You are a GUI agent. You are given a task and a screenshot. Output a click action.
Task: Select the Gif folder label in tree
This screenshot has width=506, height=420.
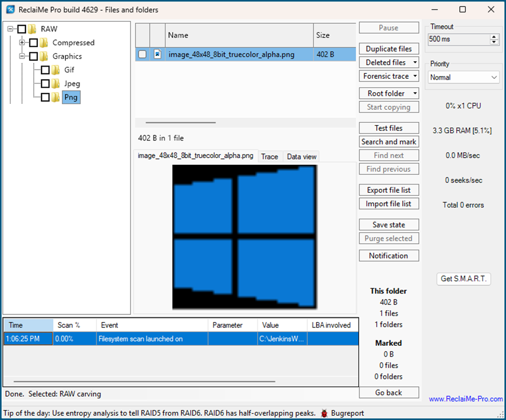(69, 70)
